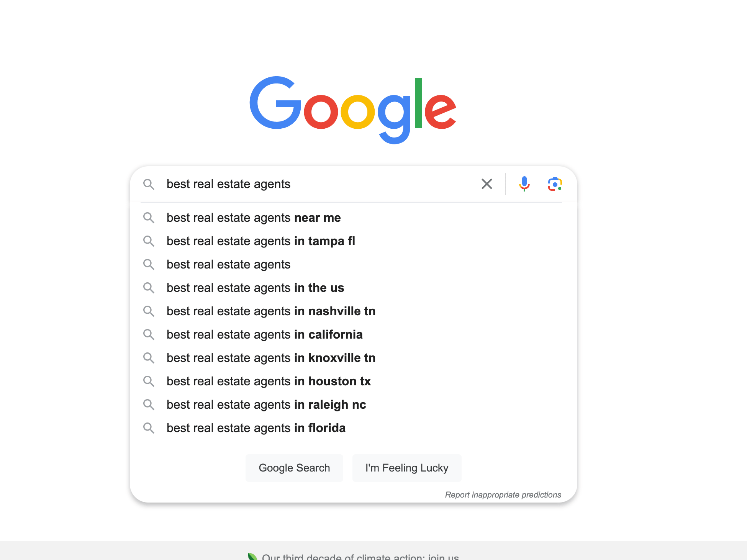Open Google Lens image search icon
This screenshot has height=560, width=747.
(x=555, y=184)
